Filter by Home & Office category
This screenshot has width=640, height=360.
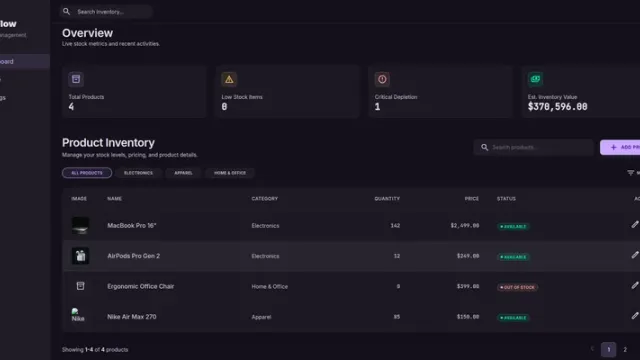click(x=230, y=173)
